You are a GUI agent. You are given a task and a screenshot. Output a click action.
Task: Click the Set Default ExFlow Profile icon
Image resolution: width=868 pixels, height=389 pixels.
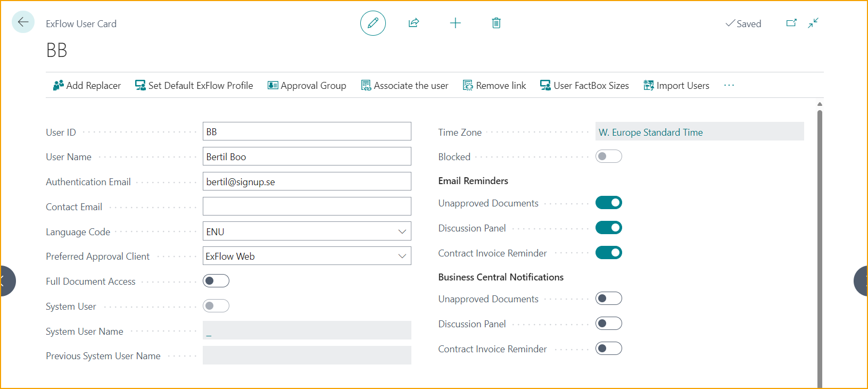(140, 85)
